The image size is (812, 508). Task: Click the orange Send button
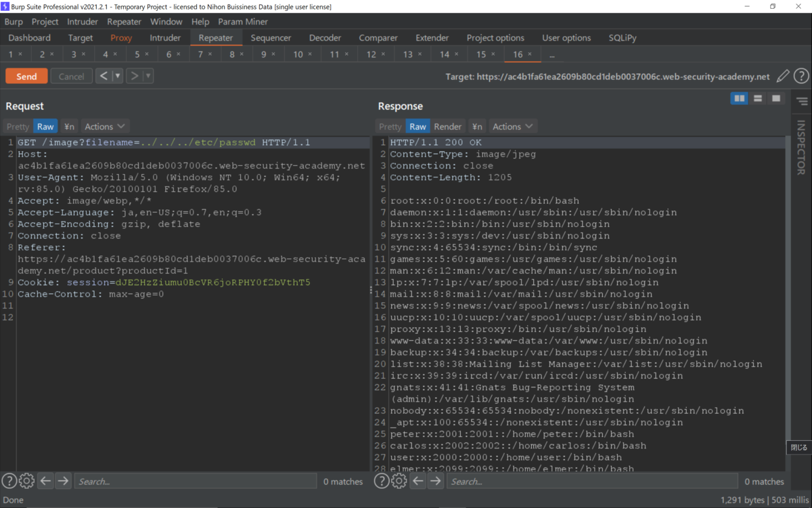click(x=26, y=76)
